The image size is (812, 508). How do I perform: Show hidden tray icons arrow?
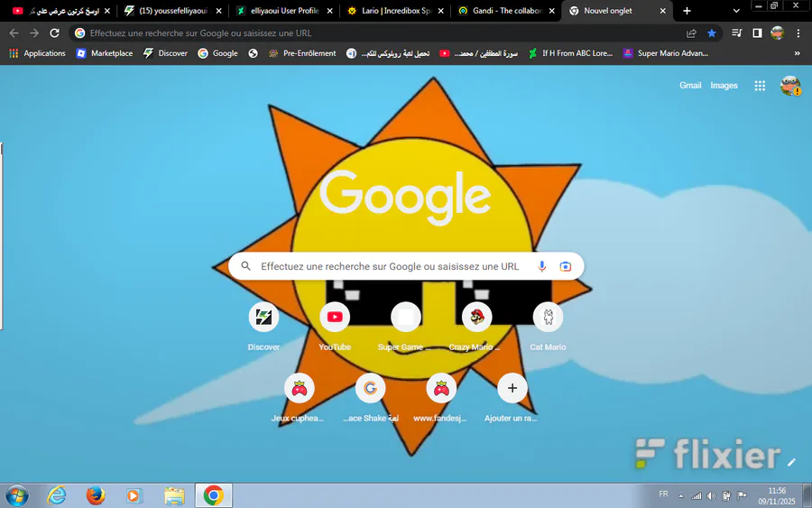tap(681, 496)
